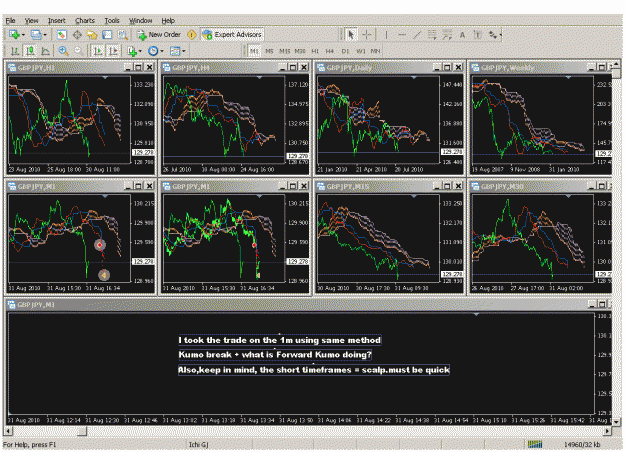Select the Text 'A' tool
The width and height of the screenshot is (625, 452).
pos(462,35)
